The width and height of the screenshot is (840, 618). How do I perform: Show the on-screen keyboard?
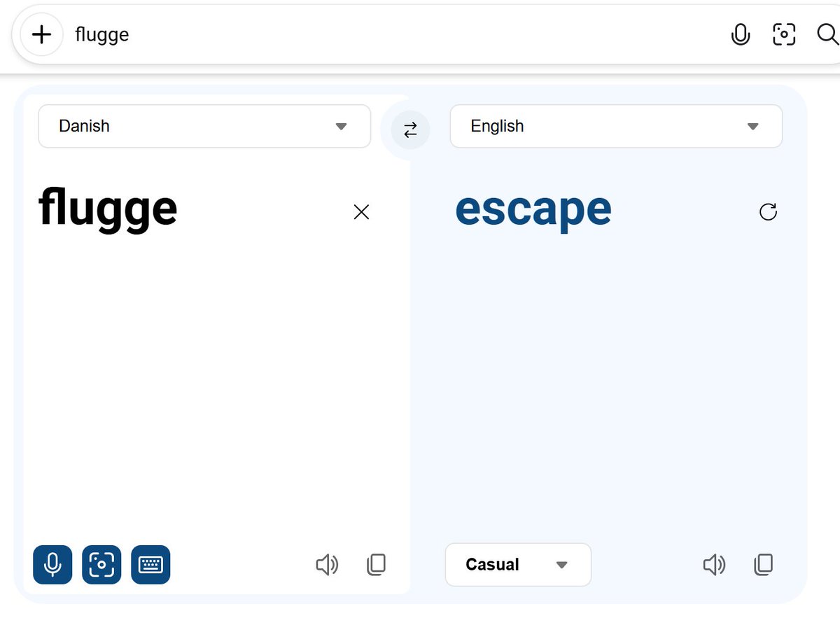(x=150, y=564)
